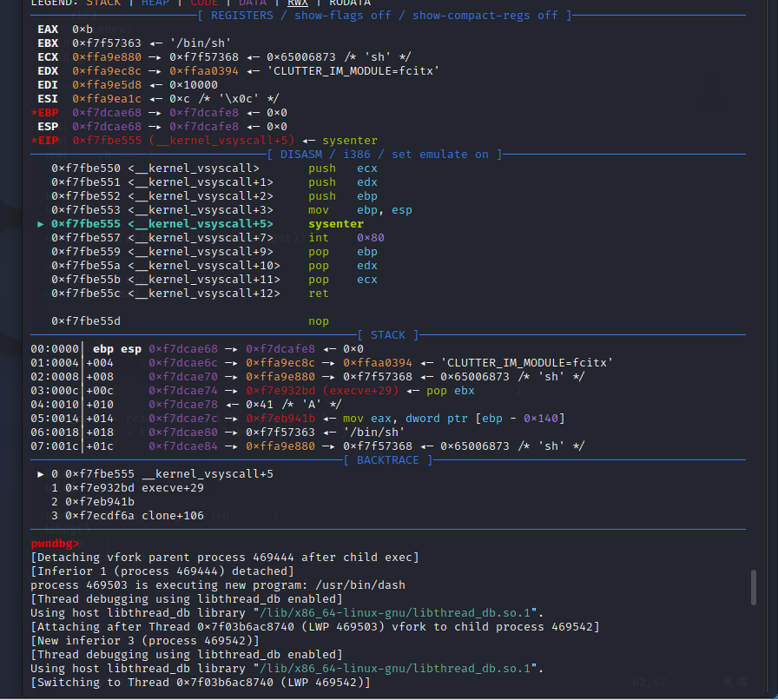Click the current instruction arrow beside sysenter
The image size is (778, 700).
click(41, 224)
